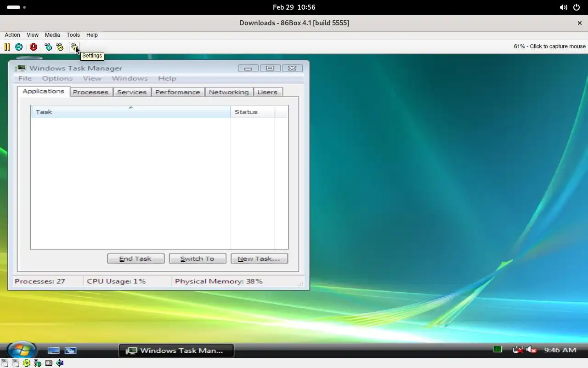The height and width of the screenshot is (368, 588).
Task: Select the Applications tab
Action: pyautogui.click(x=43, y=91)
